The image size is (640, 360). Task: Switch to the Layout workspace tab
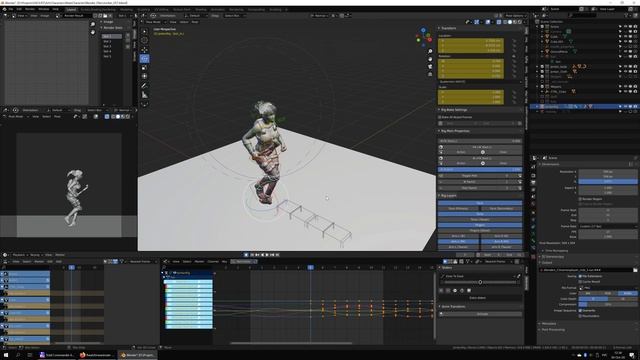click(x=71, y=9)
